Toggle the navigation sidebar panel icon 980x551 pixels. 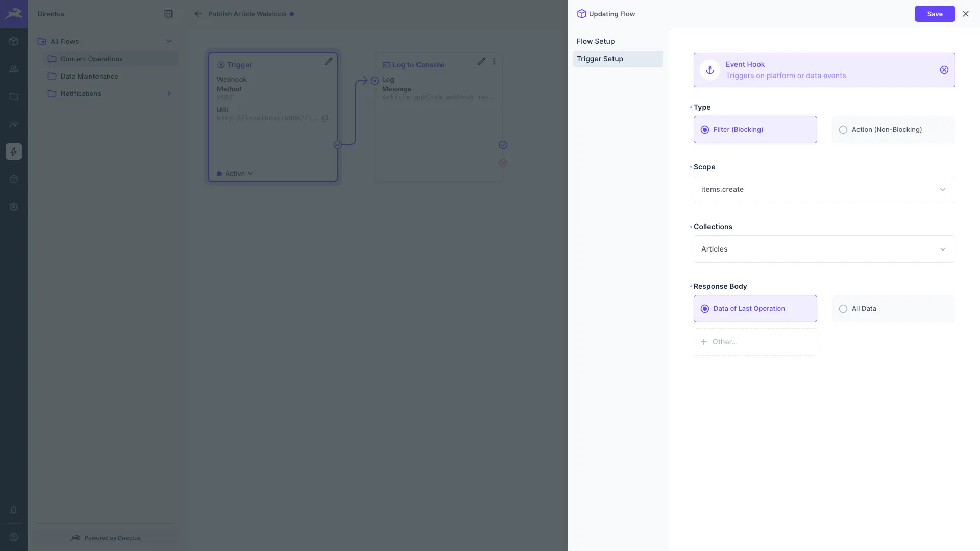pos(168,14)
